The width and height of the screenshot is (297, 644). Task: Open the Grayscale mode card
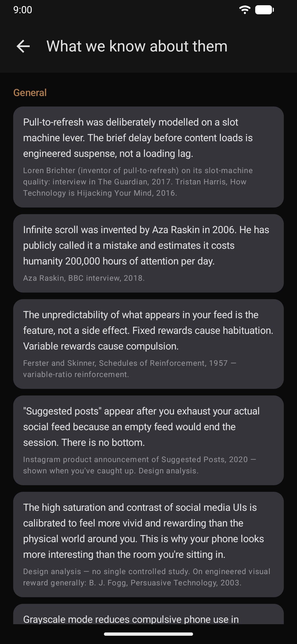(x=148, y=614)
